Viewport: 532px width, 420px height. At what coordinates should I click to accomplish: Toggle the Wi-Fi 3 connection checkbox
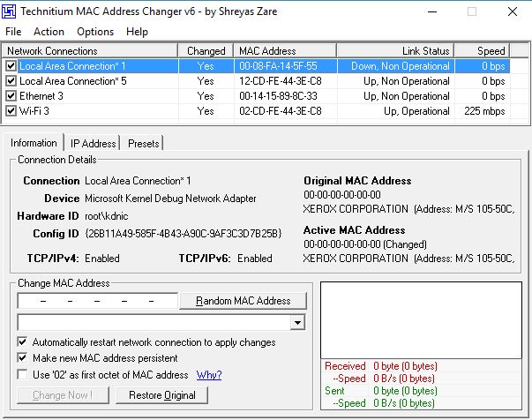(11, 111)
